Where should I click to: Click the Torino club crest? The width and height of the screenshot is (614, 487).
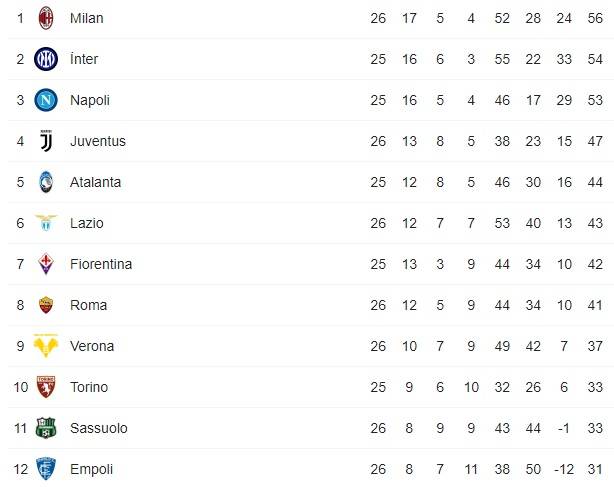coord(46,387)
